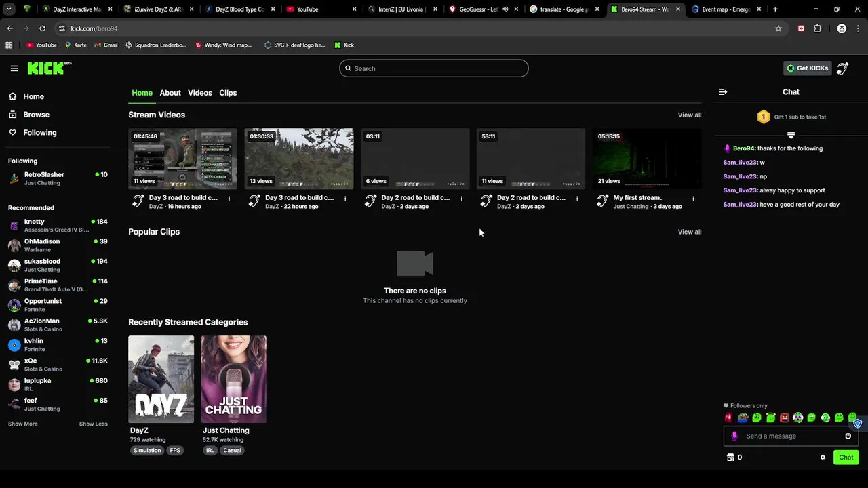Open the 53:11 stream video thumbnail
Image resolution: width=868 pixels, height=488 pixels.
(x=531, y=159)
